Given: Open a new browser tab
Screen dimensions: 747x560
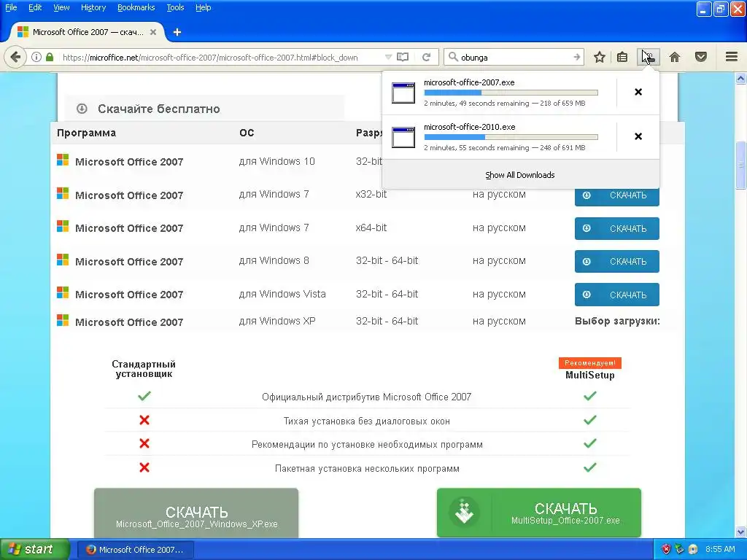Looking at the screenshot, I should click(177, 32).
